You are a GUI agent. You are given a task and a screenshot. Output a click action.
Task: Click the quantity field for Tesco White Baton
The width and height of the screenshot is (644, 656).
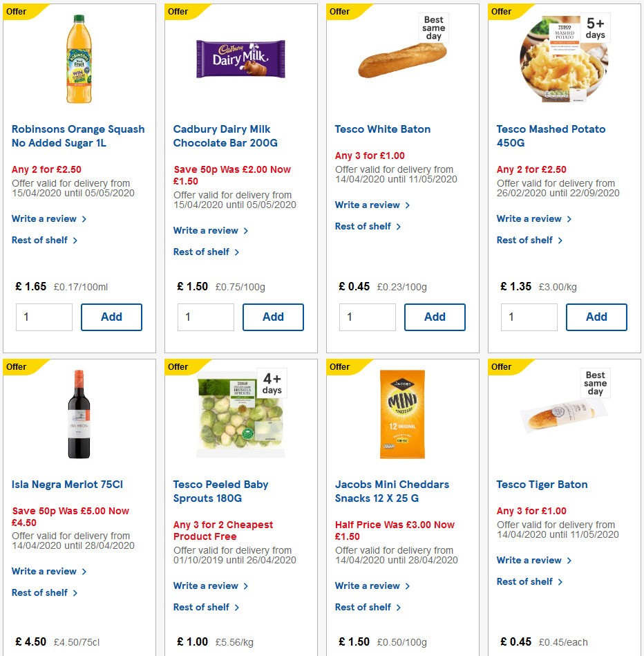pyautogui.click(x=367, y=317)
